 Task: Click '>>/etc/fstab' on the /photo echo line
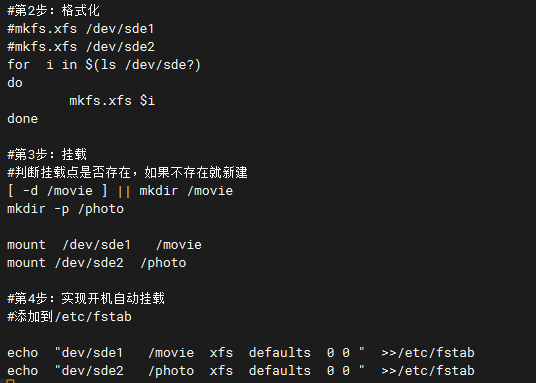click(428, 371)
